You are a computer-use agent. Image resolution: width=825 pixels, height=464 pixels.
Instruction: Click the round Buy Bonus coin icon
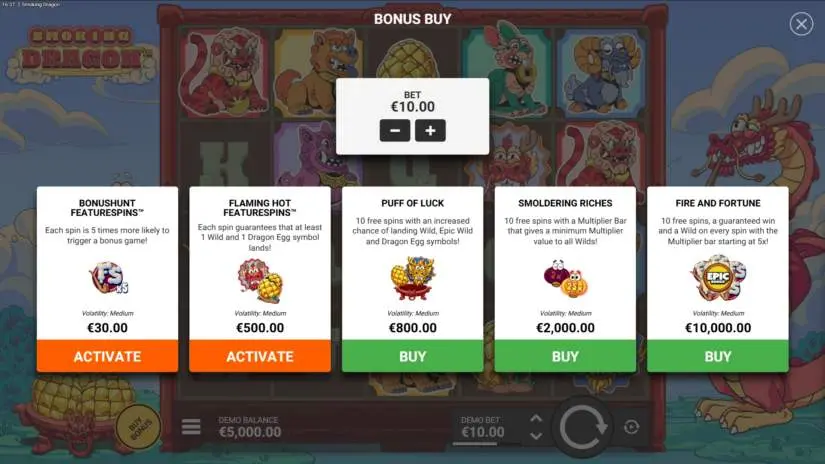tap(138, 426)
